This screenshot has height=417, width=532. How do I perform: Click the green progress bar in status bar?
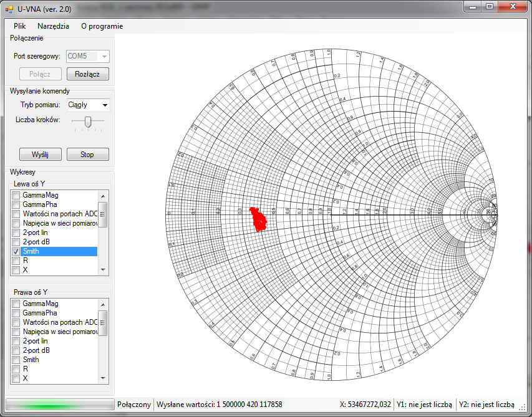pyautogui.click(x=60, y=405)
